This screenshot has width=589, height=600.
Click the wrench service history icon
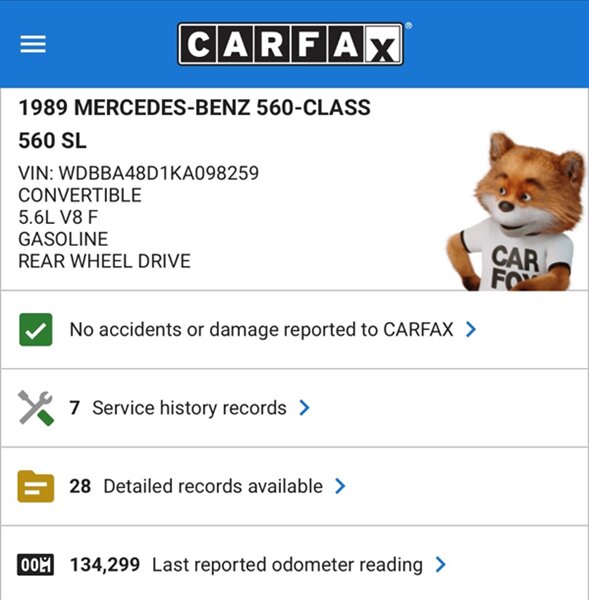(x=36, y=408)
